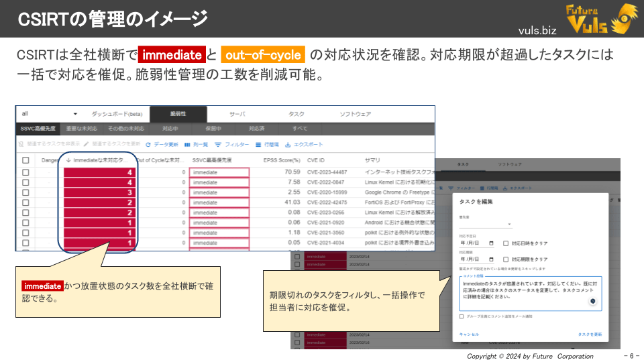Tick the checkbox for row CVE-2023-44487
The image size is (644, 362).
25,172
